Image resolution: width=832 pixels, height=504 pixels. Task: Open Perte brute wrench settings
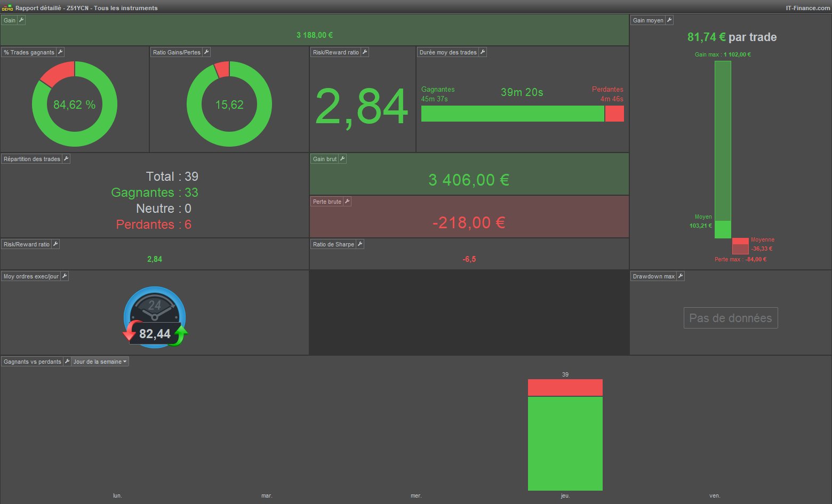(x=347, y=202)
